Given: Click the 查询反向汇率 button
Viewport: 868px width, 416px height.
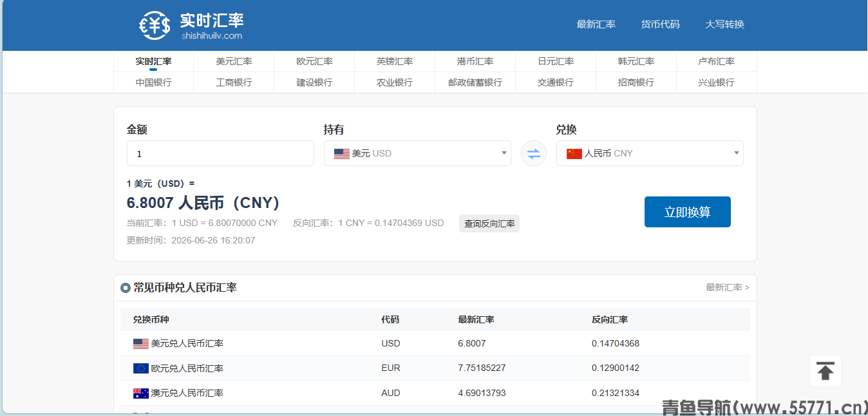Looking at the screenshot, I should point(489,223).
